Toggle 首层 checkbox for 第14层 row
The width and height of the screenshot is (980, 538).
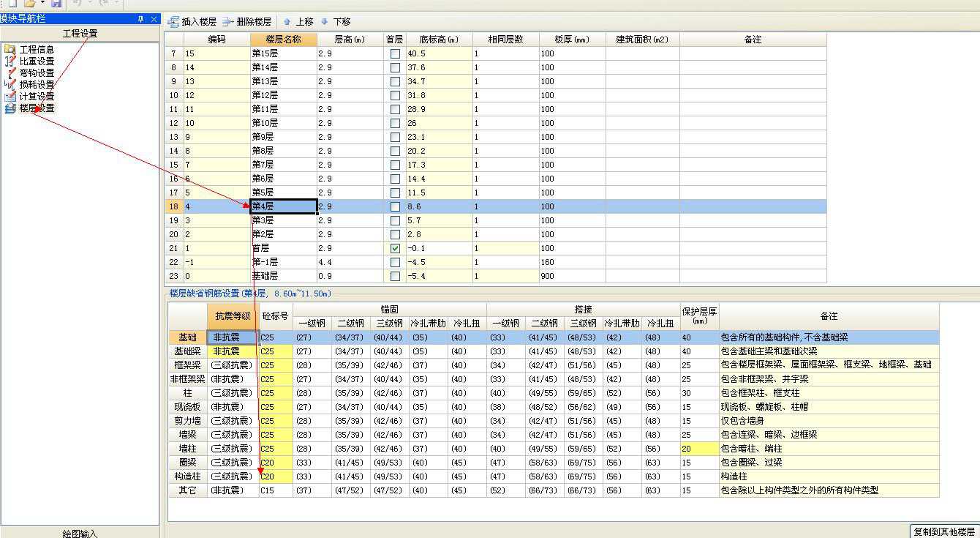(x=395, y=67)
